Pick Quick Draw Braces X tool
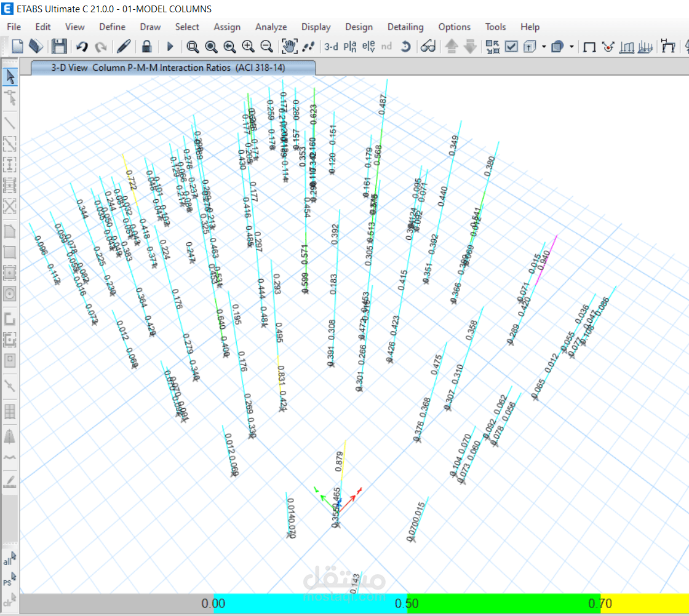Screen dimensions: 689x616 click(x=10, y=206)
